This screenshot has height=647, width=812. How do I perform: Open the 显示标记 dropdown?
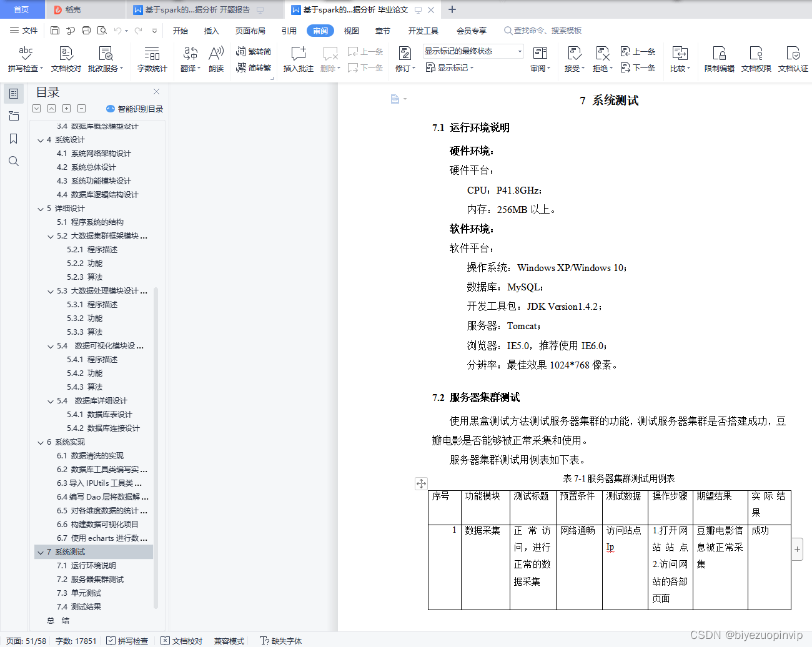(x=450, y=67)
